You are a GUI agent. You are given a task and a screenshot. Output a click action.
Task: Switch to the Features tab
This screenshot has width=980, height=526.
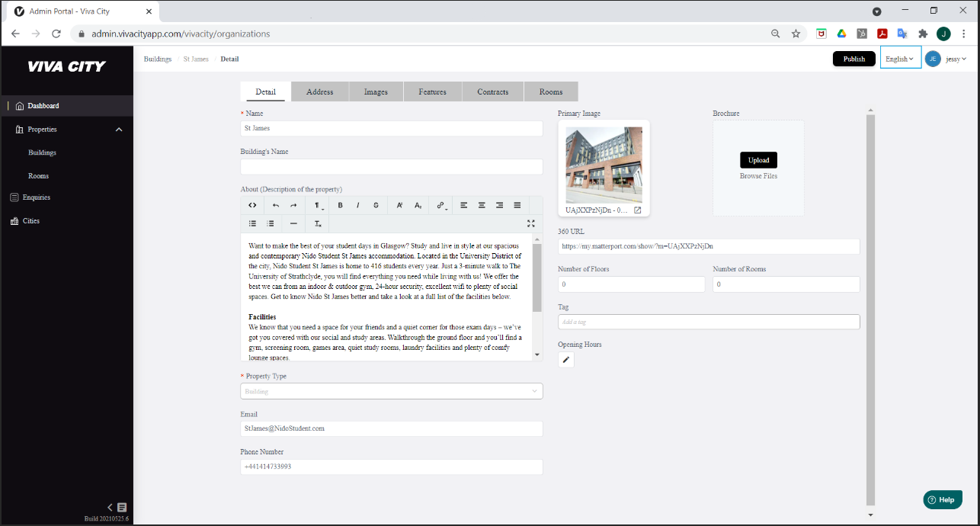pyautogui.click(x=433, y=91)
